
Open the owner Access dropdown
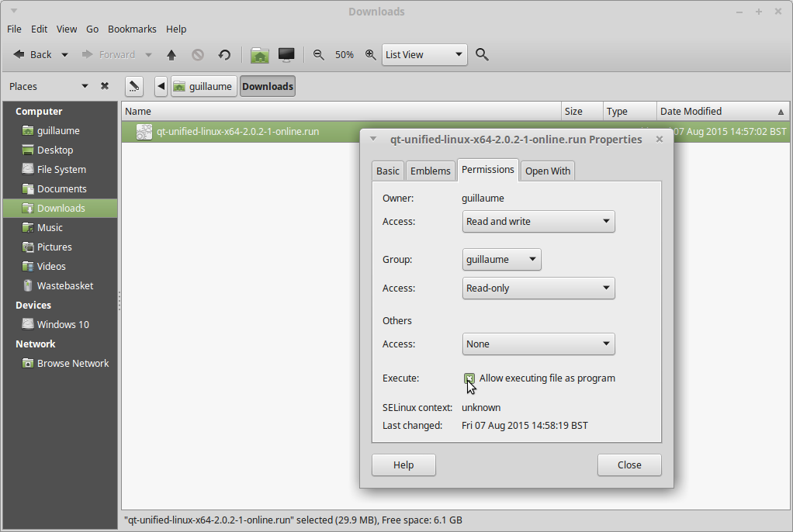(538, 222)
